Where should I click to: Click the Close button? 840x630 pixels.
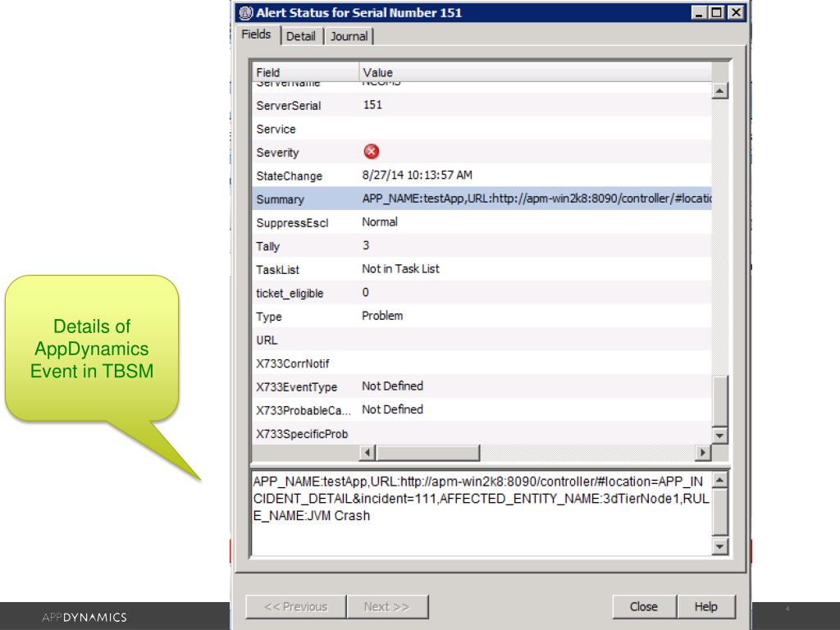tap(644, 606)
